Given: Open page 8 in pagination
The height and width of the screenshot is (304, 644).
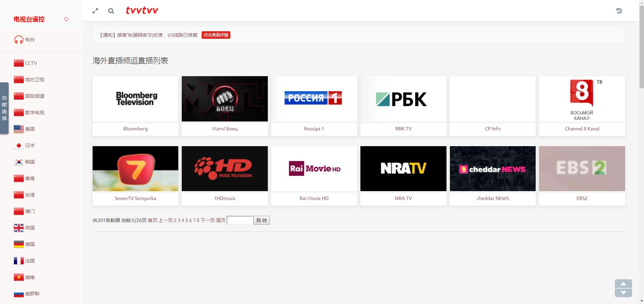Looking at the screenshot, I should coord(198,220).
